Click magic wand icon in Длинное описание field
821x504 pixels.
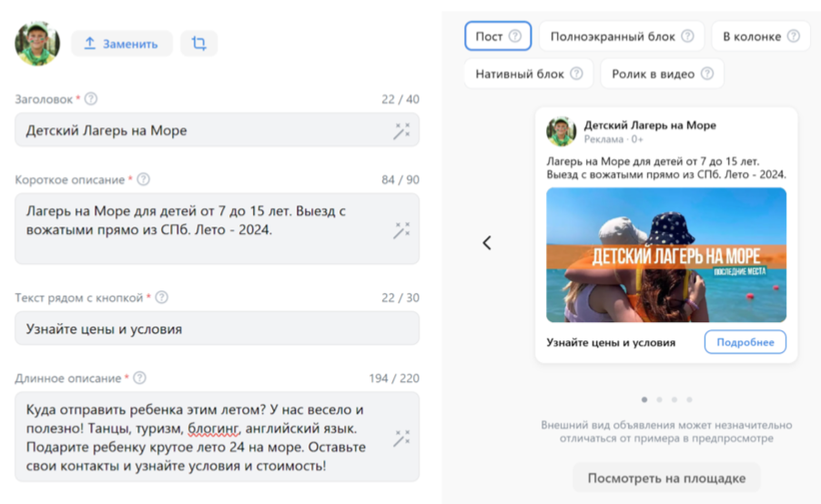401,438
